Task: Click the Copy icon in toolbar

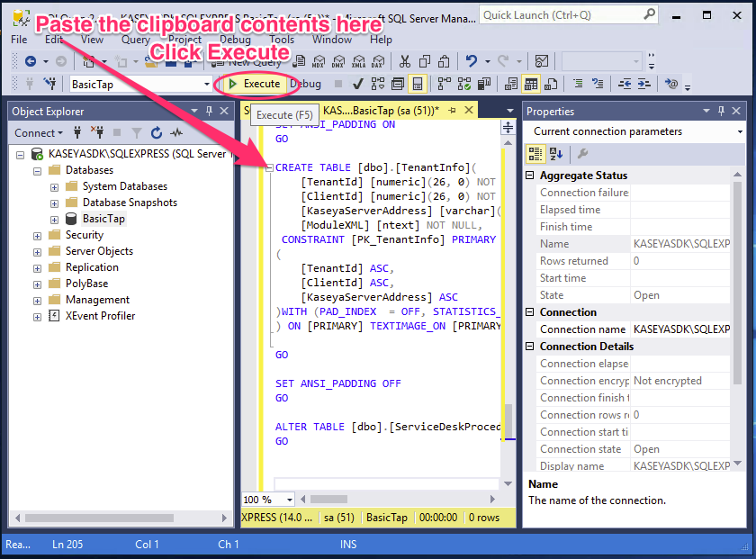Action: [425, 61]
